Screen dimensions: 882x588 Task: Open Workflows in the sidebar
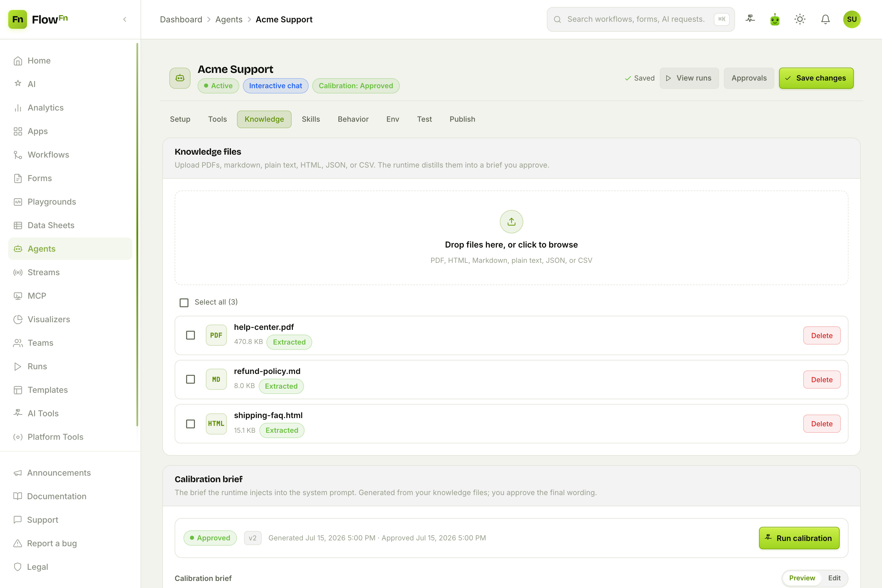[70, 155]
